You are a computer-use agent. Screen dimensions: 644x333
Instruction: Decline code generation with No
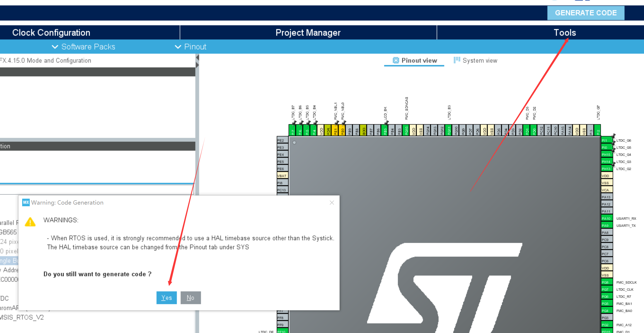pyautogui.click(x=191, y=298)
